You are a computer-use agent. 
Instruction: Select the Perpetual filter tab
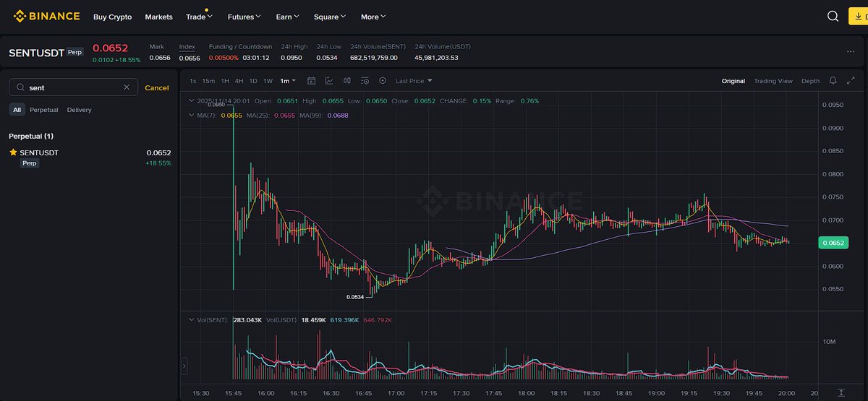click(x=44, y=110)
